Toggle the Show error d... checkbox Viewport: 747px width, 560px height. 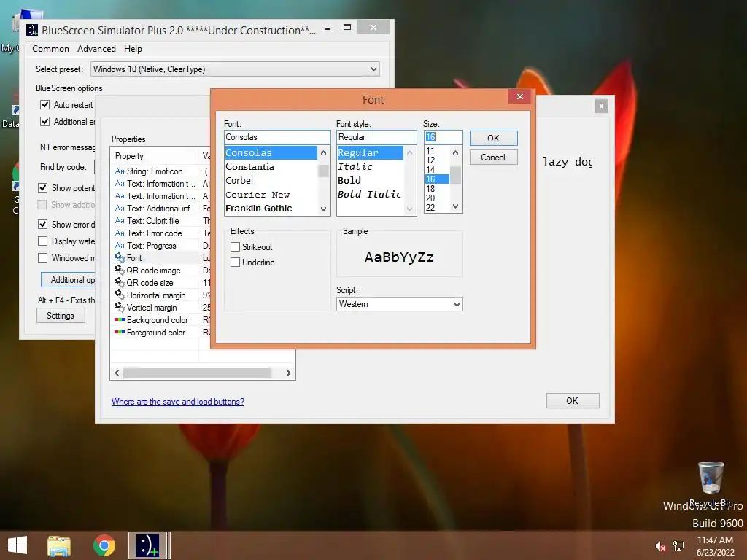42,224
